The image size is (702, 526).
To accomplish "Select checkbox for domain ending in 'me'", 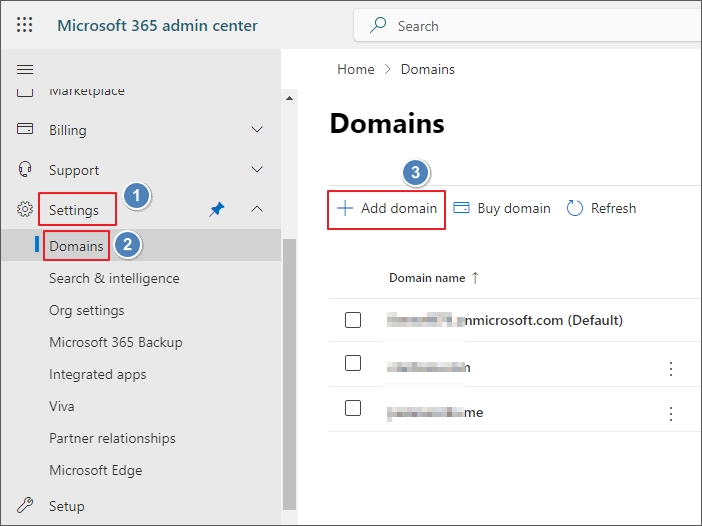I will click(353, 408).
